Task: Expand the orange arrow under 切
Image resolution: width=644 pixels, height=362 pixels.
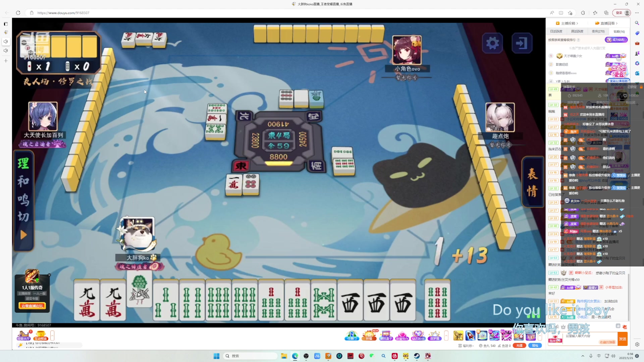Action: point(23,235)
